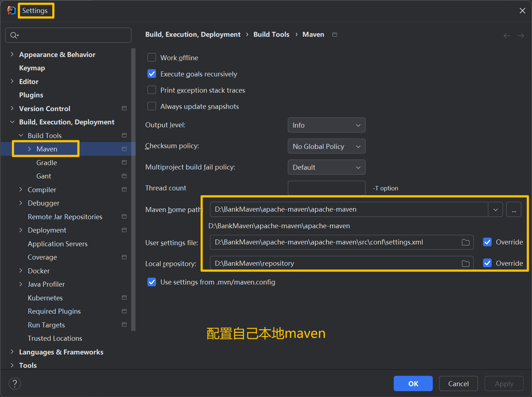The height and width of the screenshot is (397, 532).
Task: Close the Settings dialog
Action: pos(522,11)
